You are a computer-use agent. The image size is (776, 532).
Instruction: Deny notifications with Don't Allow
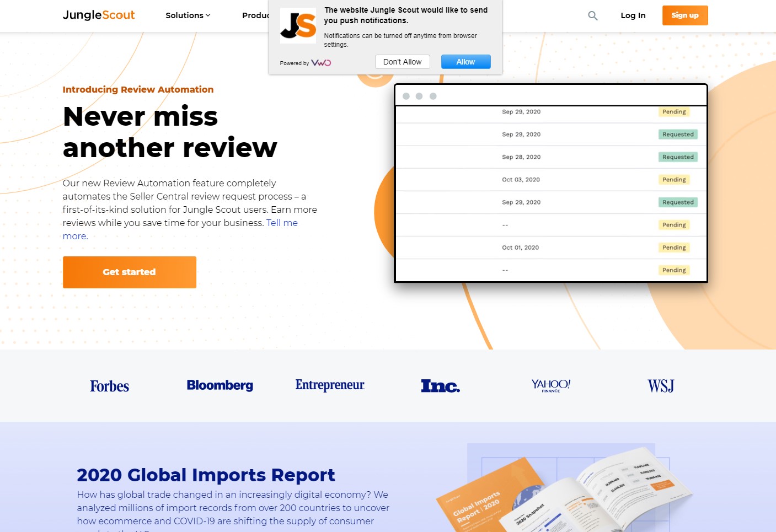click(x=402, y=62)
